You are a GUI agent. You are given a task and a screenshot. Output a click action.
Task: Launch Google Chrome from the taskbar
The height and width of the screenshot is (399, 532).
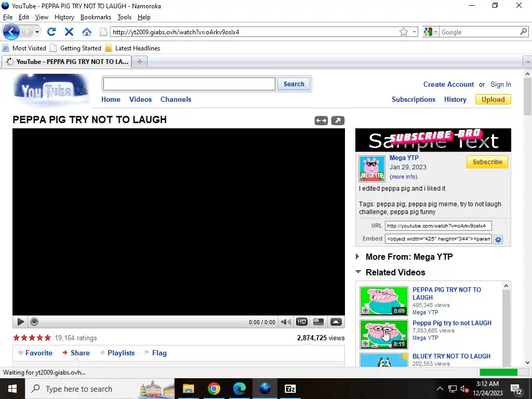coord(214,389)
